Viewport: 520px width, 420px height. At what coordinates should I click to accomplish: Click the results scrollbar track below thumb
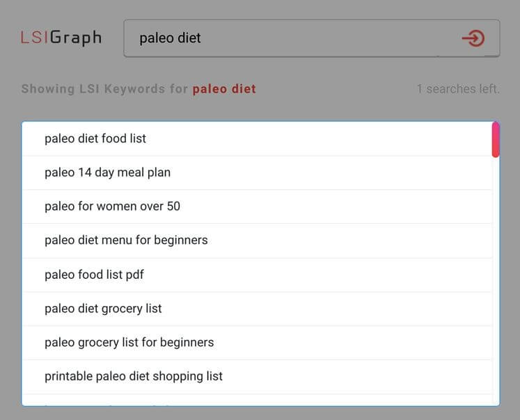pyautogui.click(x=496, y=278)
